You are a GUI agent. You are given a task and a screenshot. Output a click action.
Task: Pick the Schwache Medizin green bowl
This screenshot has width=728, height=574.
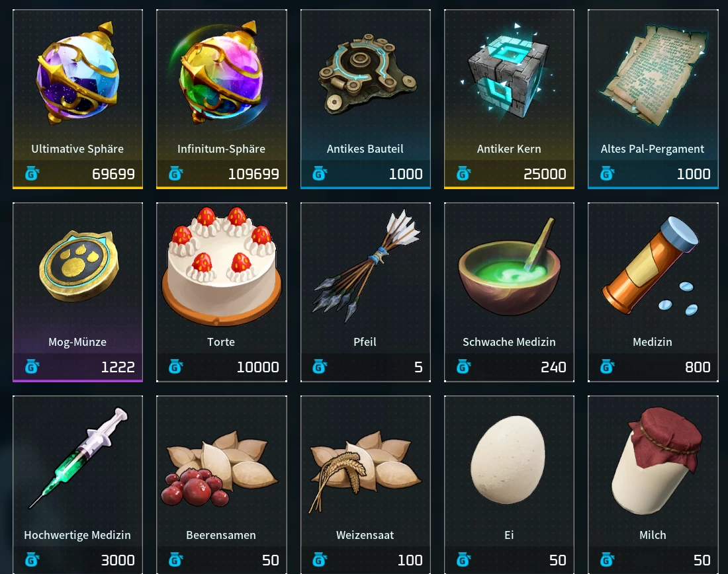click(510, 268)
